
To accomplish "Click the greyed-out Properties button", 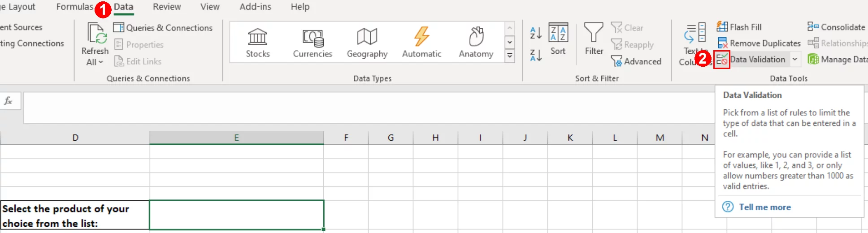I will click(139, 44).
